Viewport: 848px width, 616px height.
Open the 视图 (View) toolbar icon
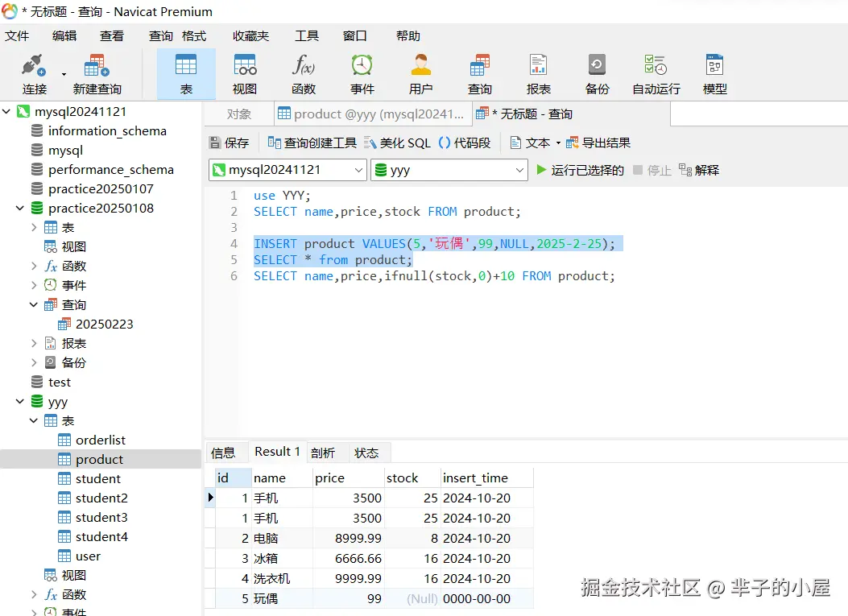[x=245, y=75]
